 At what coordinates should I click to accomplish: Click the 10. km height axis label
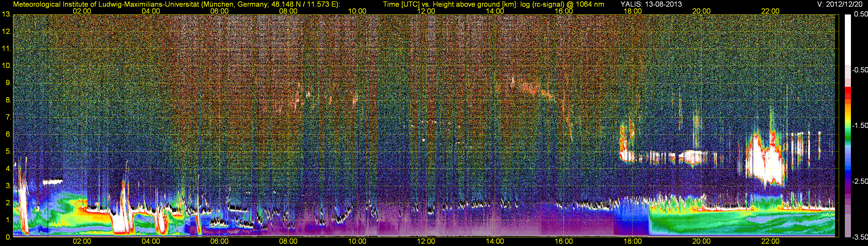click(6, 66)
